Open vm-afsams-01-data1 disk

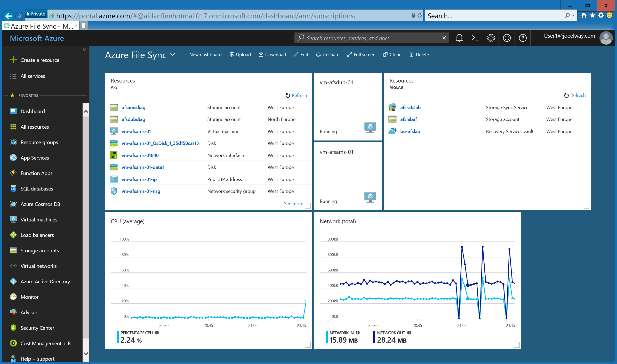[x=143, y=167]
